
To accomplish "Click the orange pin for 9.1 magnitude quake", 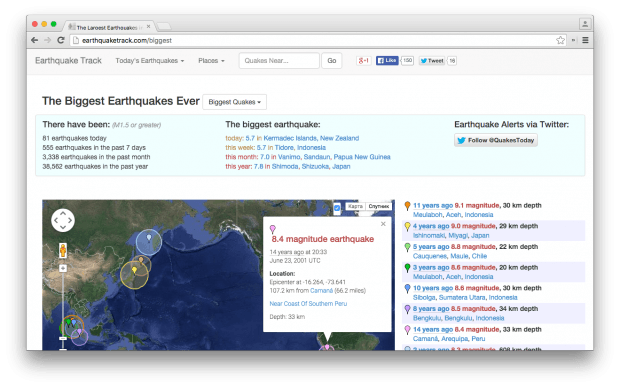I will (x=407, y=205).
